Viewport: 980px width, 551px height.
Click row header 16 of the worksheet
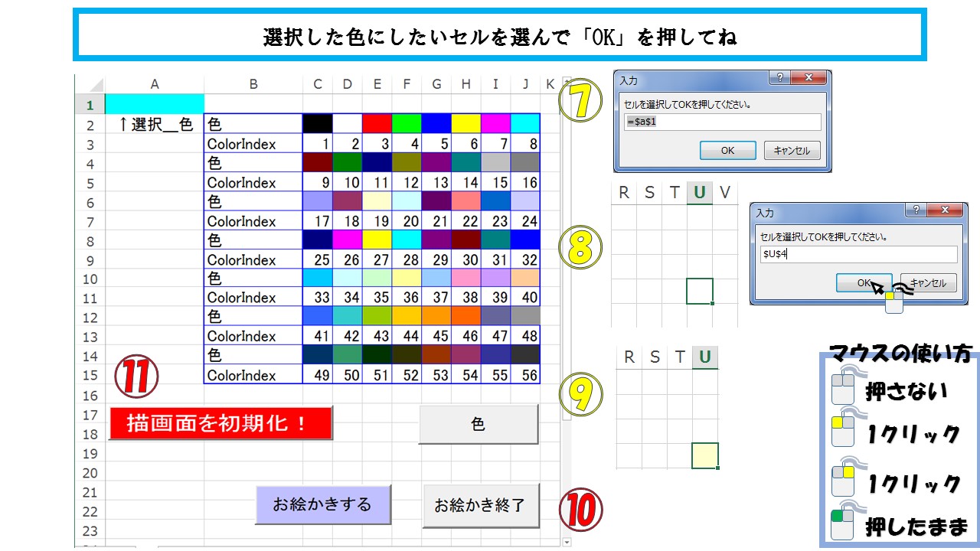[90, 395]
